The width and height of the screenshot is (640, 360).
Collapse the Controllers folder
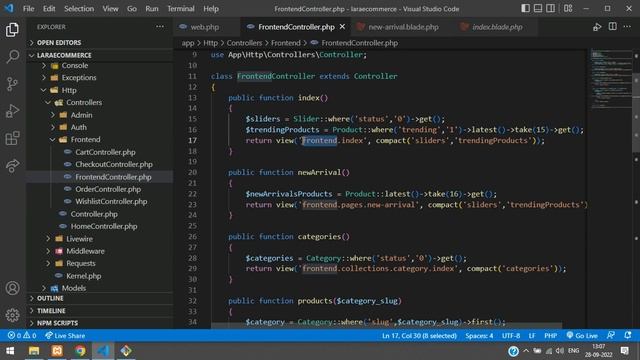pos(84,102)
